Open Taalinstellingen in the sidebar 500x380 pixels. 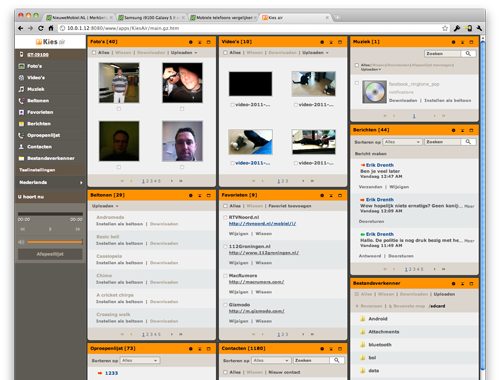coord(37,170)
